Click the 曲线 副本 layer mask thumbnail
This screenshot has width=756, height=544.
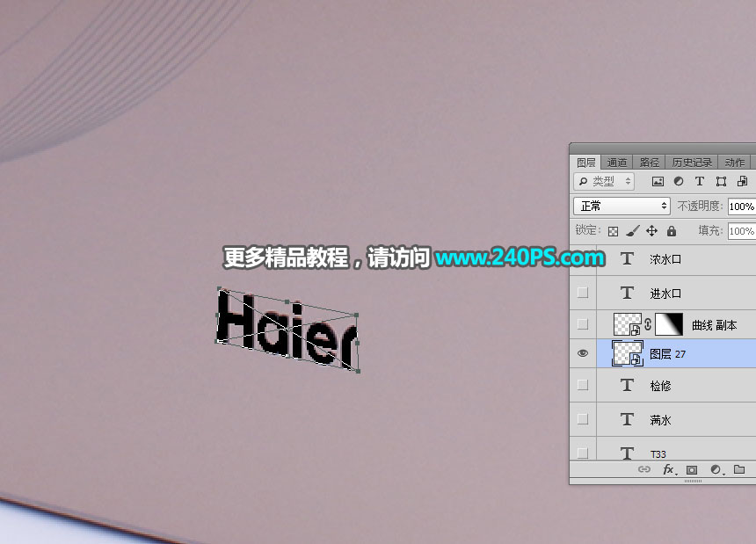(x=669, y=324)
